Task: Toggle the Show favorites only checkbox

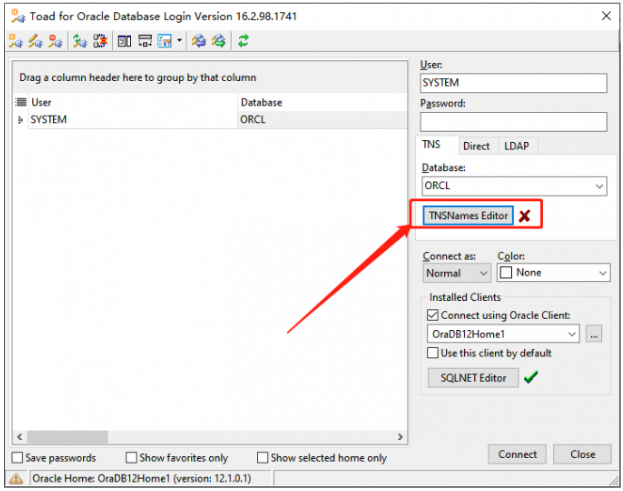Action: coord(131,458)
